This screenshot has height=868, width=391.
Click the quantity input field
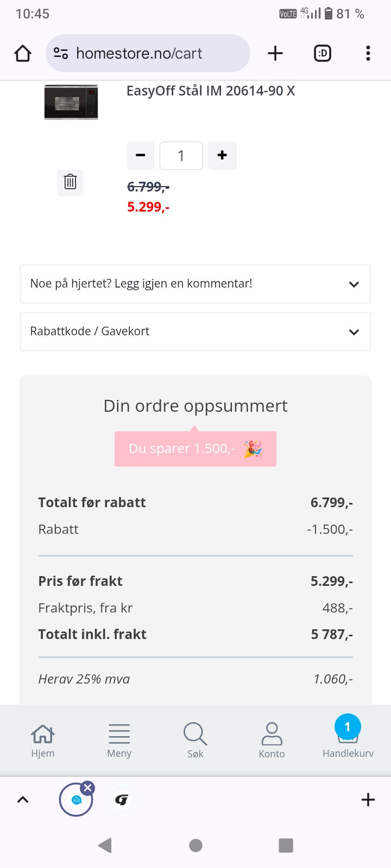(181, 156)
